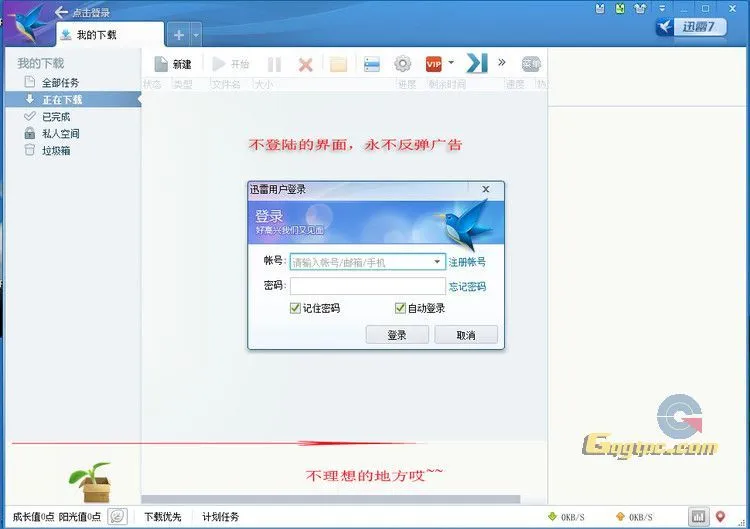Click the gray rounded icon at toolbar end

tap(531, 64)
